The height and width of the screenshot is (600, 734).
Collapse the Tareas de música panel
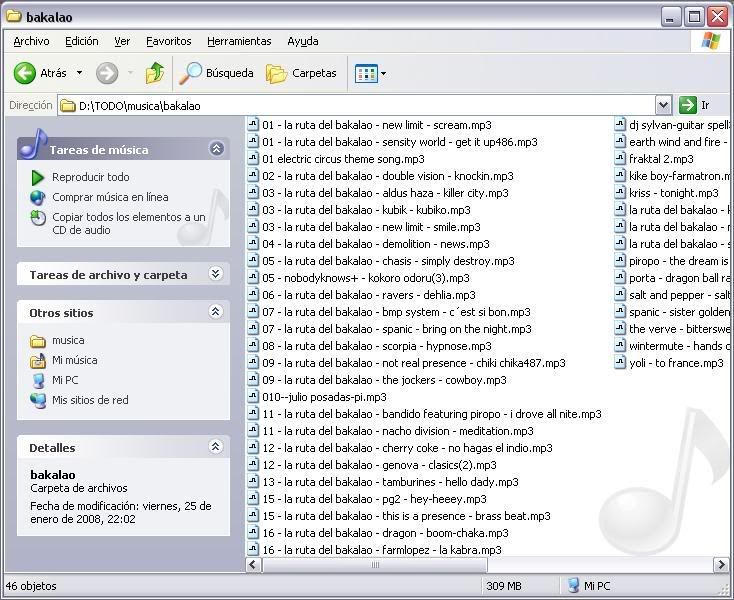tap(216, 149)
